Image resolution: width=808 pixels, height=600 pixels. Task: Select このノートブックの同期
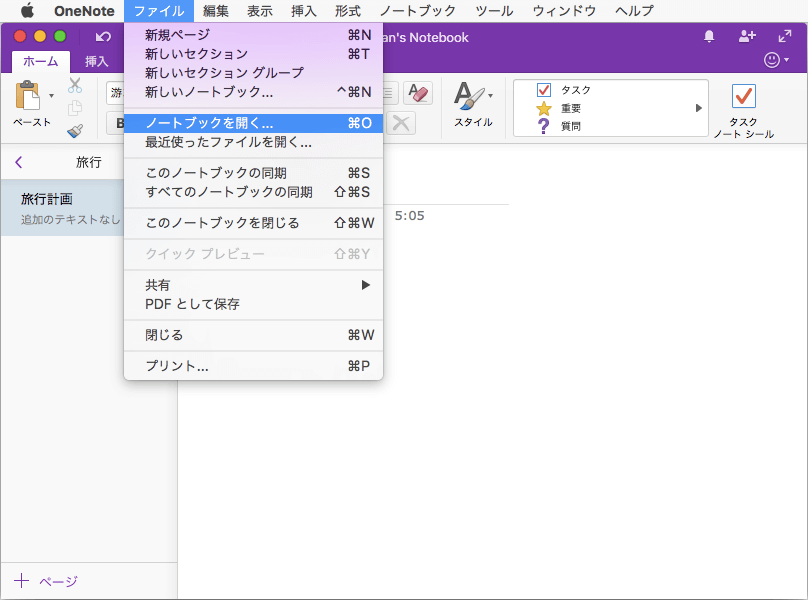click(x=254, y=173)
